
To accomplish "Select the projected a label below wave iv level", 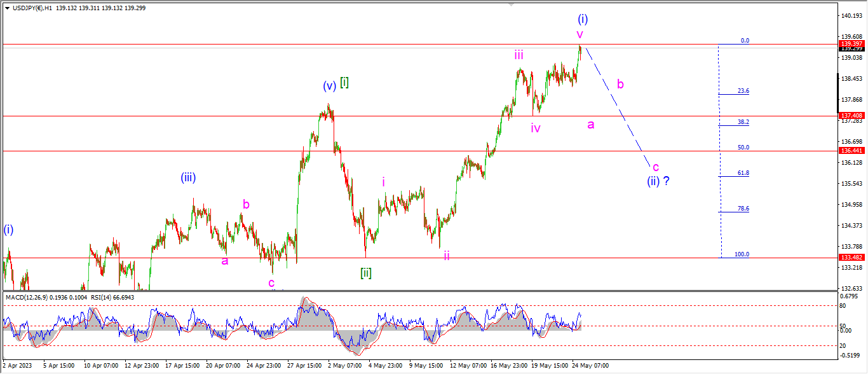I will 590,125.
